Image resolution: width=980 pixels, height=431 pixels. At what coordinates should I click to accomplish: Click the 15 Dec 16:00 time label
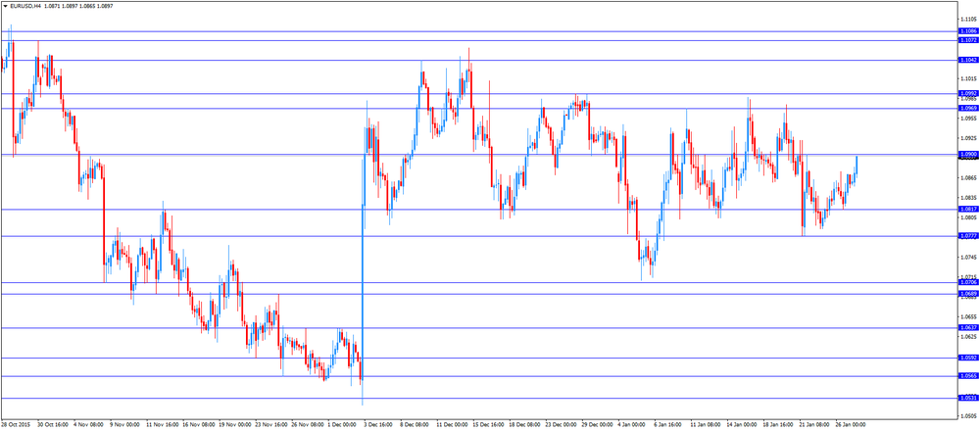coord(489,424)
